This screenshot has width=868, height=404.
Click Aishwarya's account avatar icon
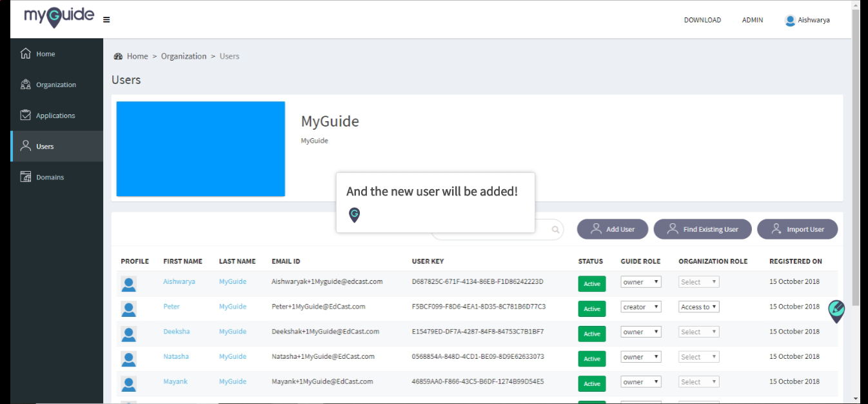(790, 21)
